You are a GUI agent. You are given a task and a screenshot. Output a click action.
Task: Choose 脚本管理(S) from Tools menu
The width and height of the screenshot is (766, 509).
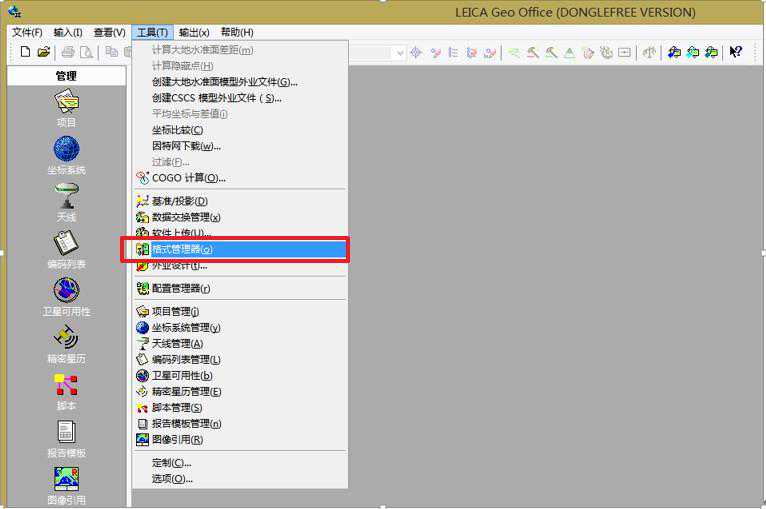pos(240,407)
